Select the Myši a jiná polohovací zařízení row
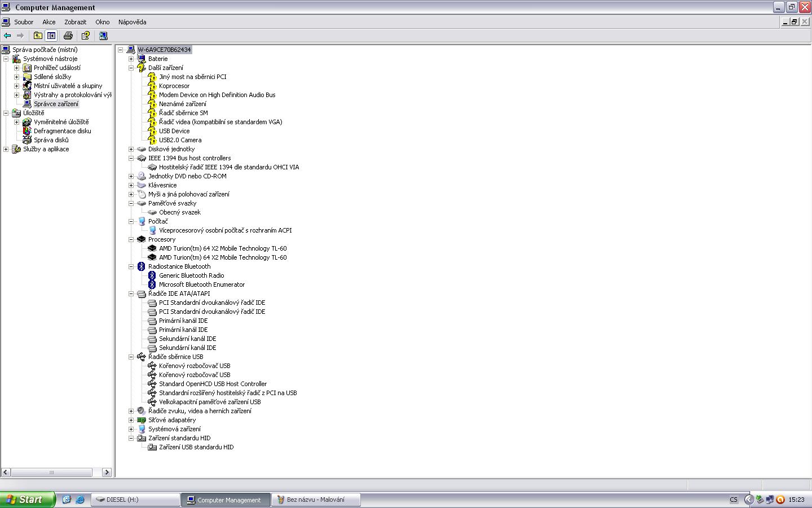This screenshot has height=508, width=812. pos(189,194)
